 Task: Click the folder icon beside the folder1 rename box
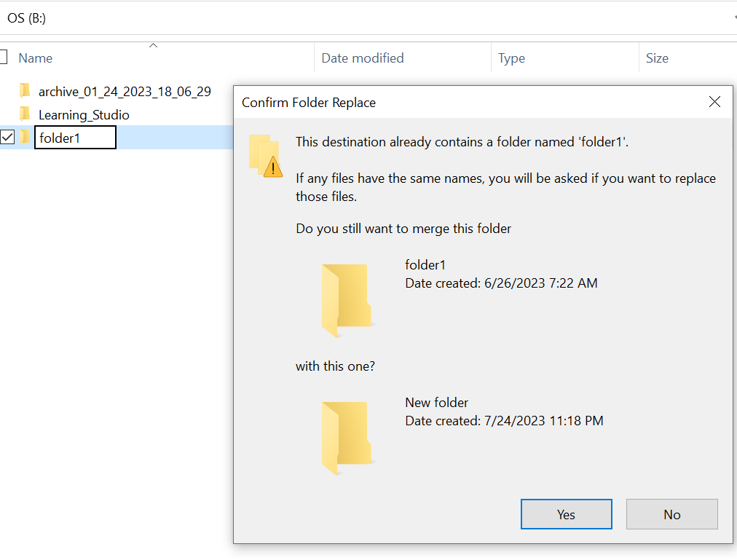point(25,137)
